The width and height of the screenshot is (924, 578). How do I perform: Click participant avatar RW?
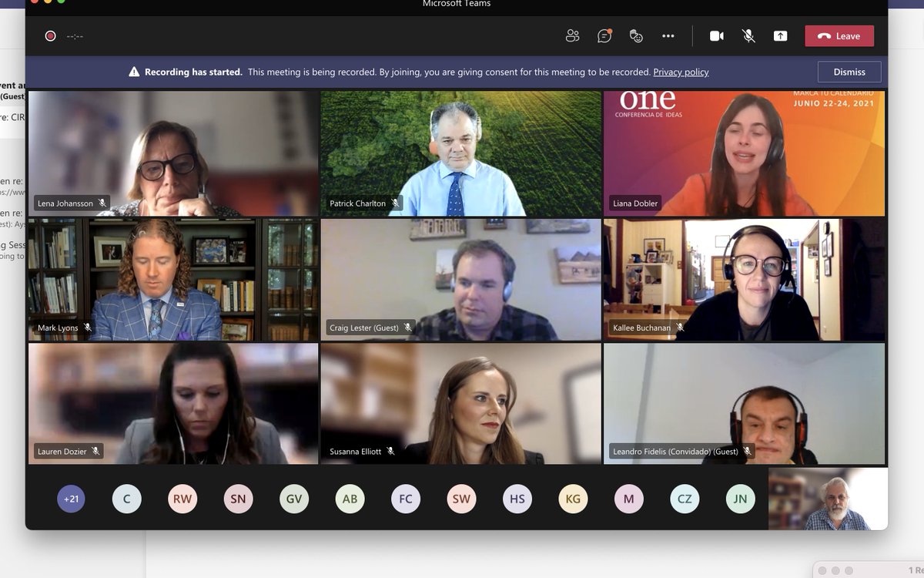182,499
